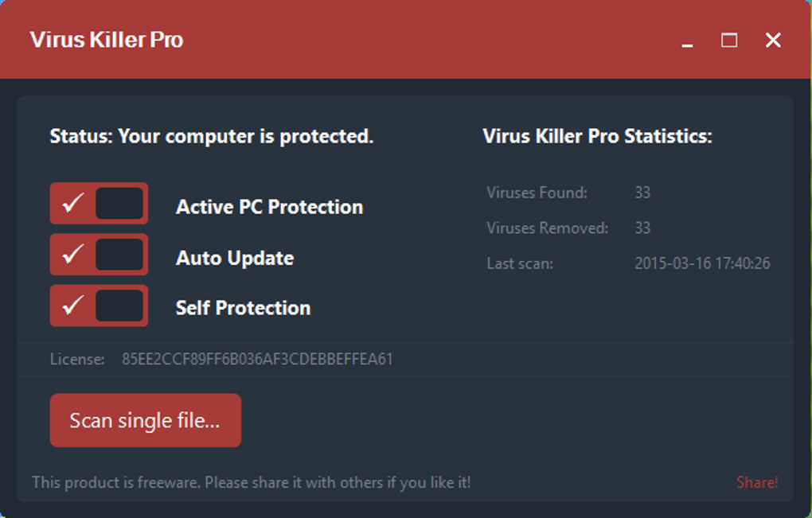Disable the Auto Update switch

[x=99, y=255]
